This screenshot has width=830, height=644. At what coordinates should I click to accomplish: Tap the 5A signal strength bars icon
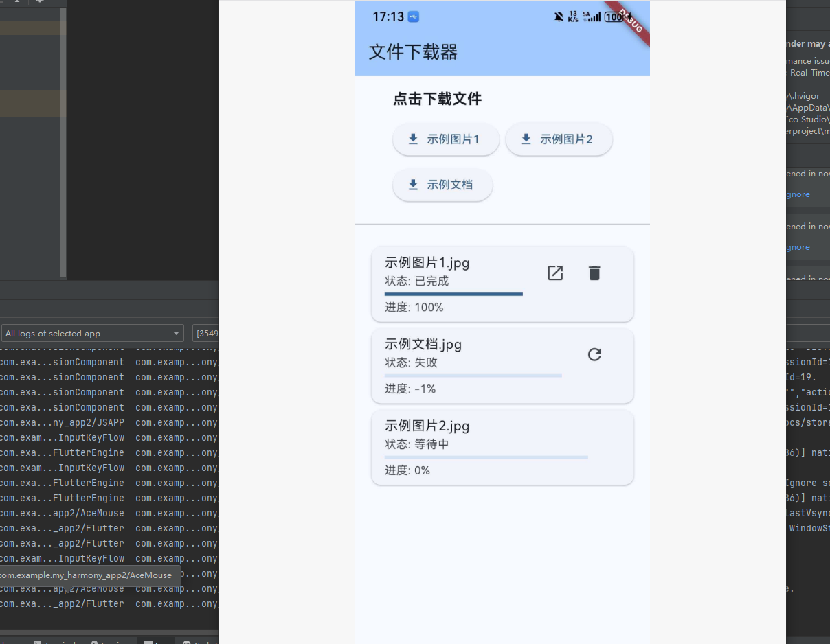point(592,16)
